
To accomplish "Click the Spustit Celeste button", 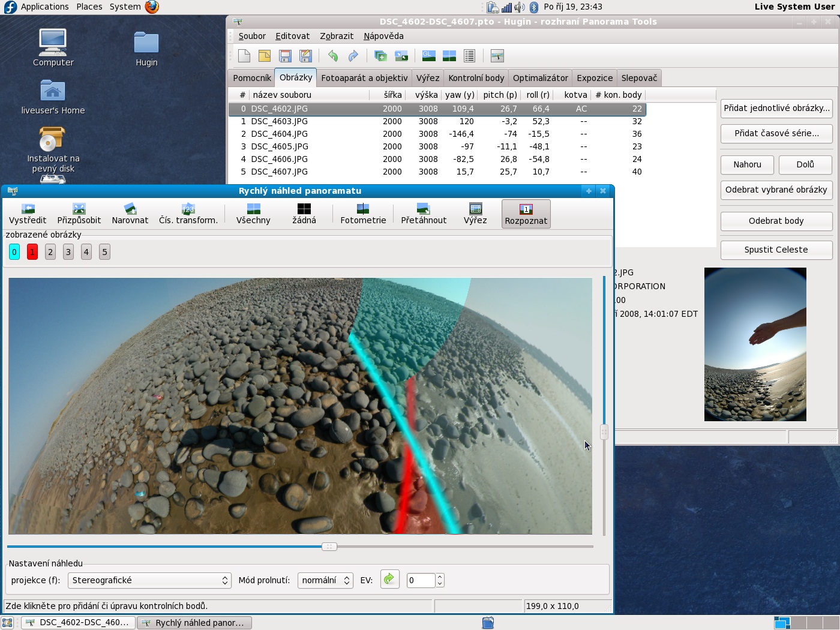I will click(776, 250).
